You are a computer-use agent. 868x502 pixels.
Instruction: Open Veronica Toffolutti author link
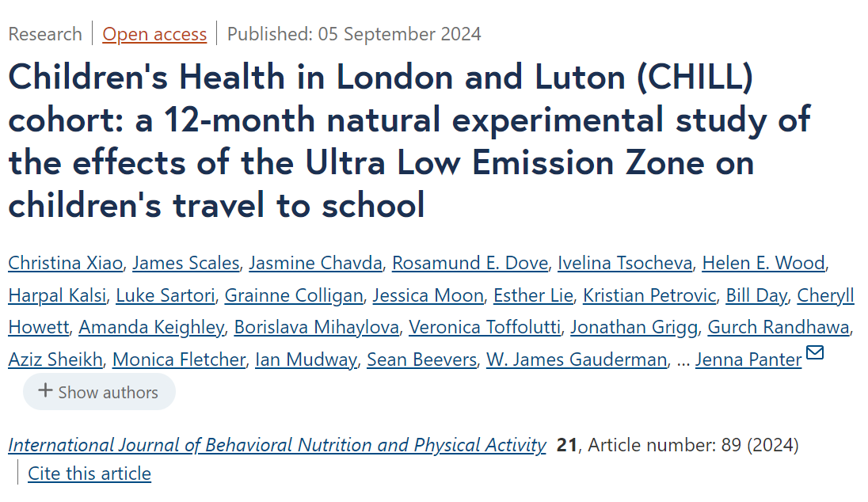(x=485, y=328)
